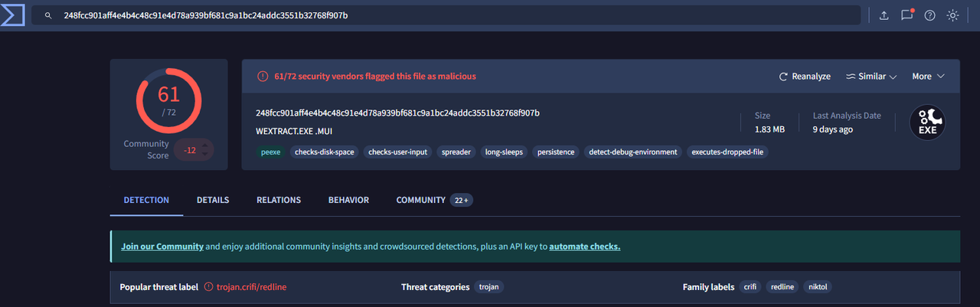The image size is (980, 307).
Task: Click the niktol family label chip
Action: (x=818, y=287)
